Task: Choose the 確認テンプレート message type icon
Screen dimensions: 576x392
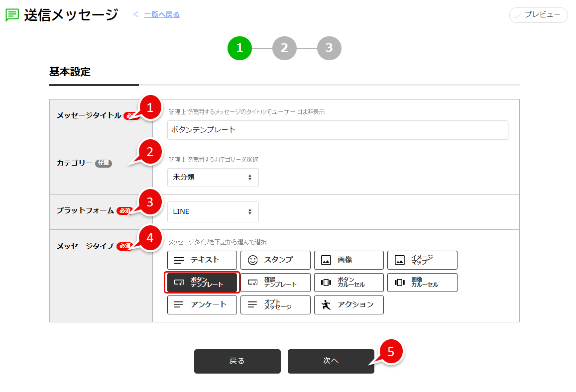Action: (x=275, y=282)
